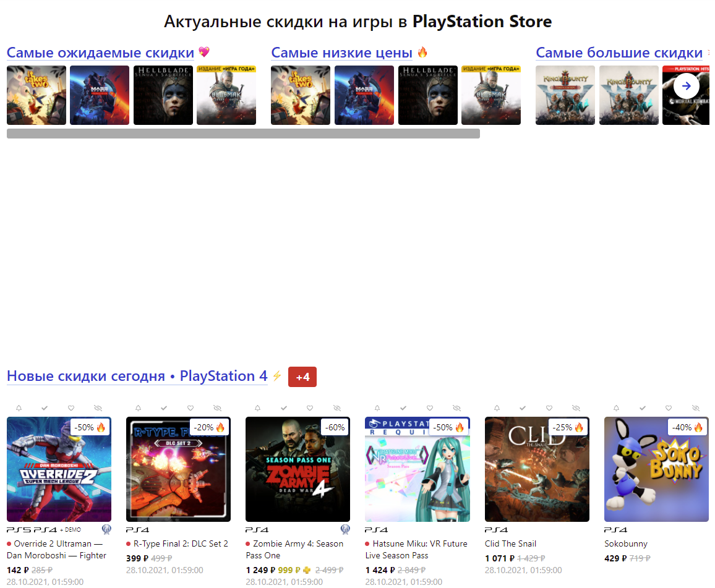Click the bell notification icon above Override 2 Ultraman card

click(x=19, y=408)
